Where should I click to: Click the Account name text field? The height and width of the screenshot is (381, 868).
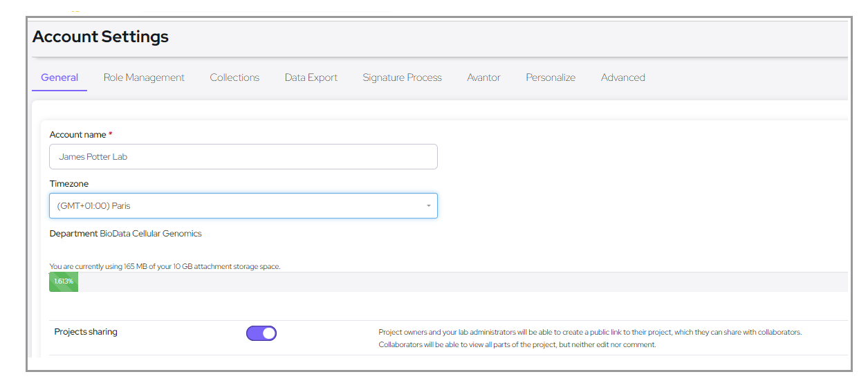pyautogui.click(x=243, y=157)
